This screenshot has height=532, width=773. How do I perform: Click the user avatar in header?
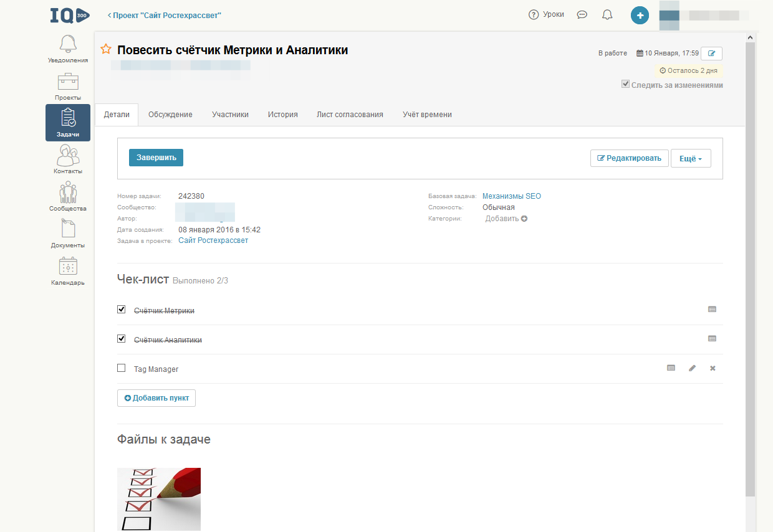669,16
